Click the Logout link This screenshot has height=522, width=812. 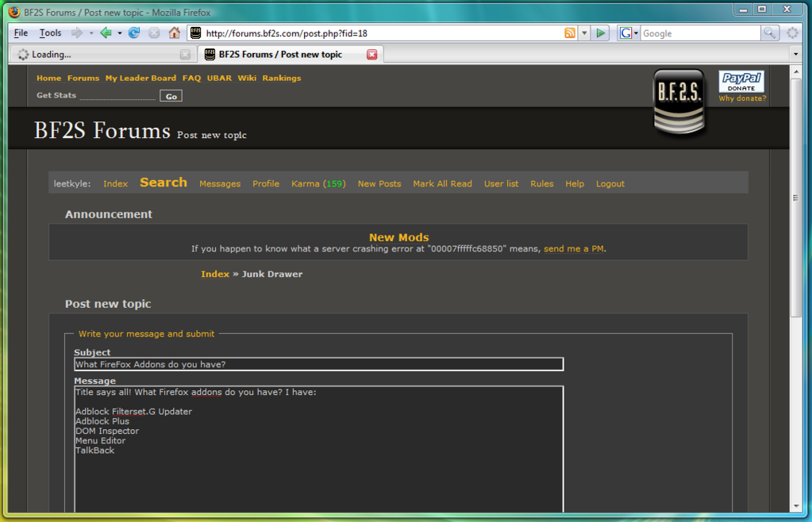610,184
